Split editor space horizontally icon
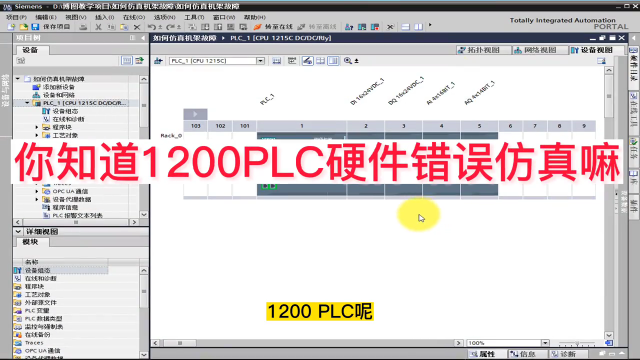Screen dimensions: 640x360 [405, 27]
